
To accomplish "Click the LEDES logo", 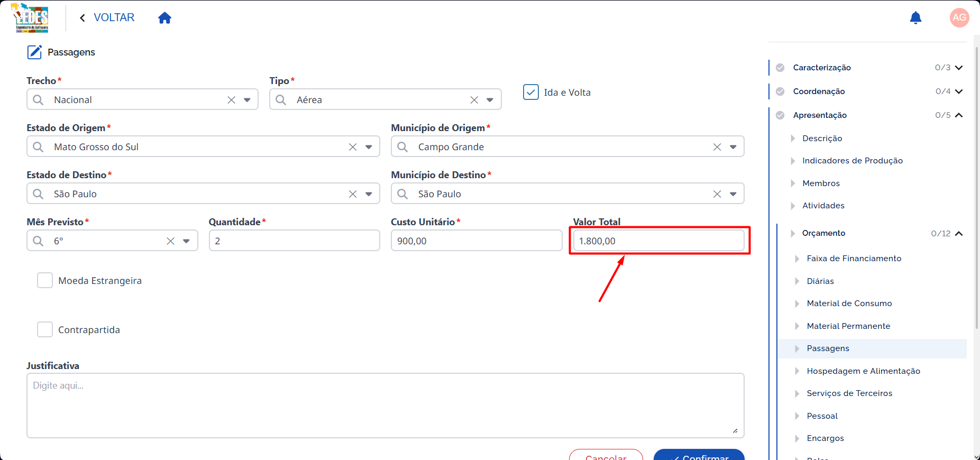I will pyautogui.click(x=30, y=17).
